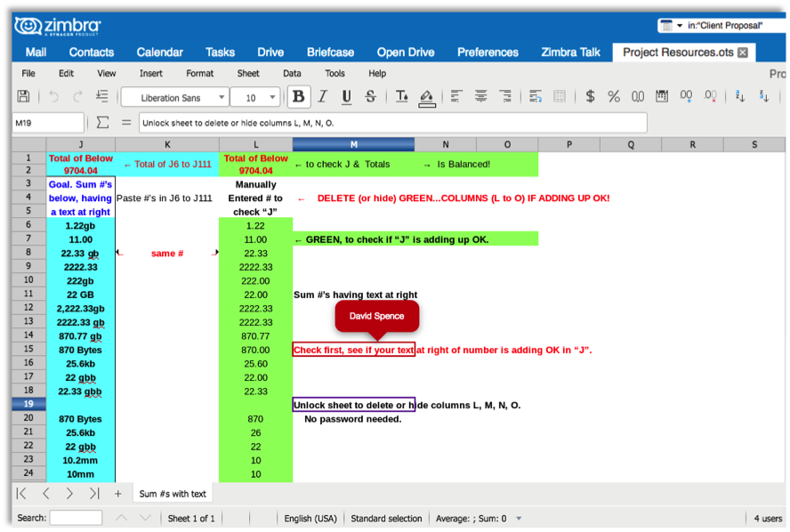This screenshot has width=790, height=532.
Task: Toggle Italic formatting
Action: 323,96
